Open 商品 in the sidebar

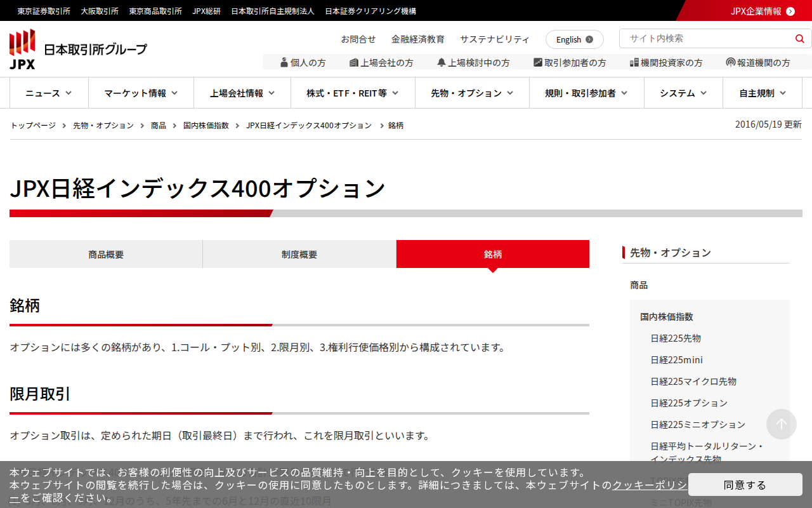pos(639,285)
